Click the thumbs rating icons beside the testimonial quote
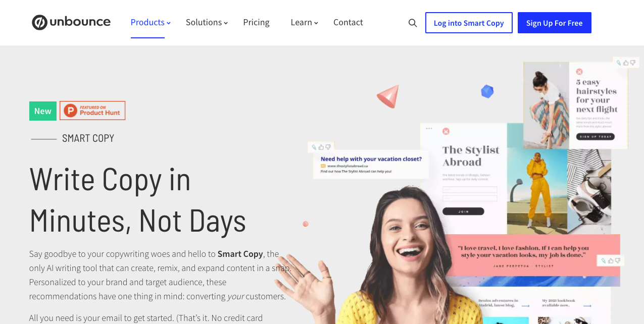This screenshot has height=324, width=644. click(x=611, y=260)
